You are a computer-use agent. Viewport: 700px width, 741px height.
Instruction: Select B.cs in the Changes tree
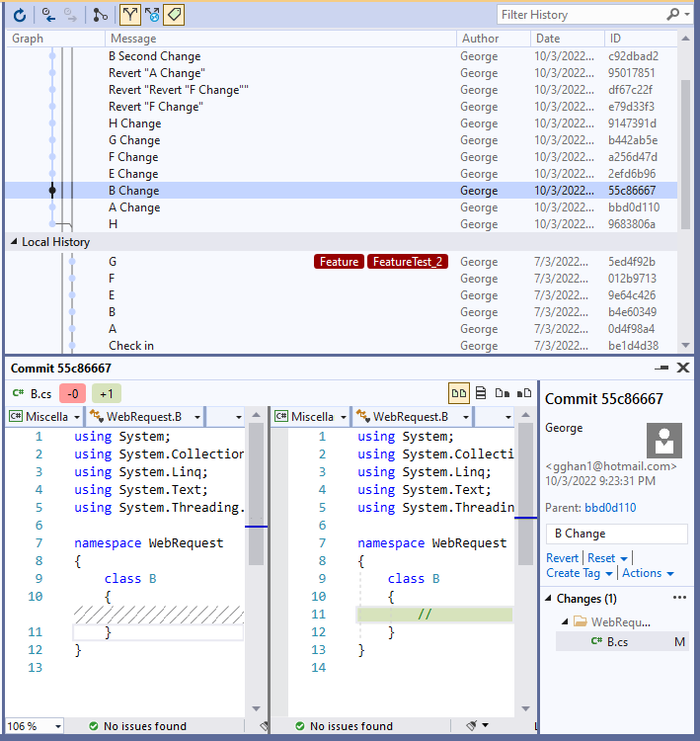pyautogui.click(x=622, y=642)
